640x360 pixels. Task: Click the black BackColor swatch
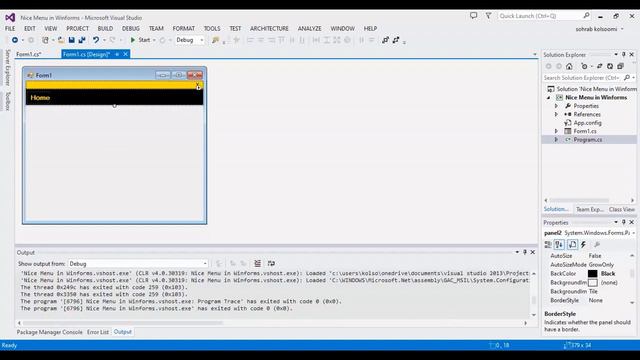pos(592,274)
